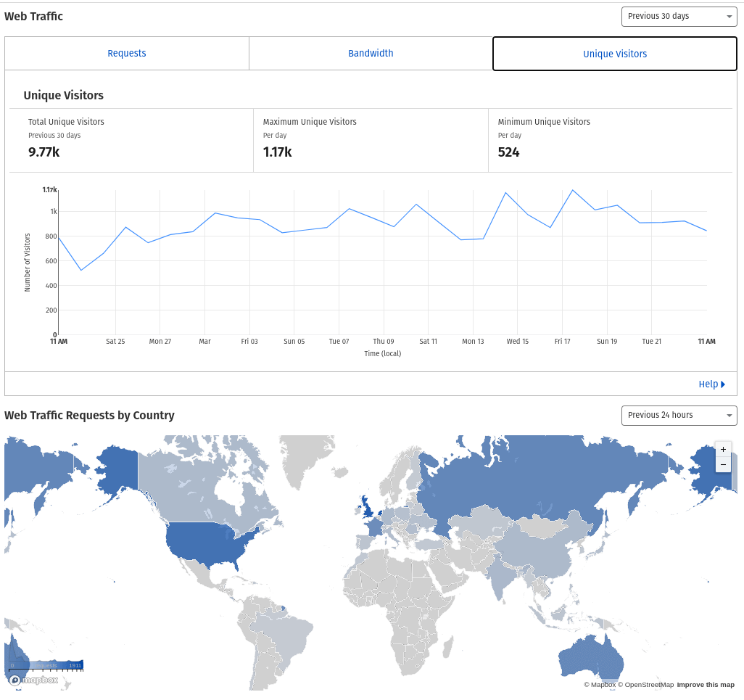Click the highest peak on the visitors chart
744x700 pixels.
coord(572,190)
